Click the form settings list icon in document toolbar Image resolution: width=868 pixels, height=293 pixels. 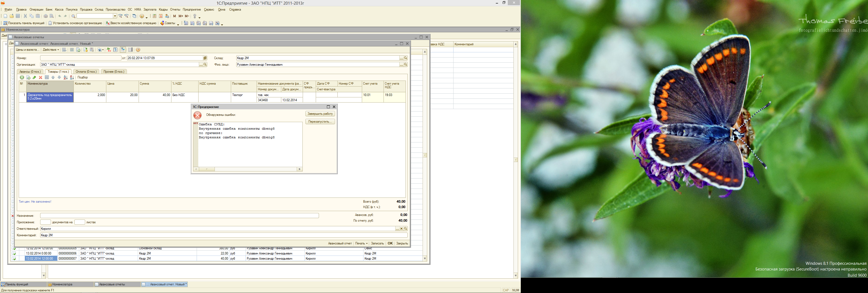(130, 50)
